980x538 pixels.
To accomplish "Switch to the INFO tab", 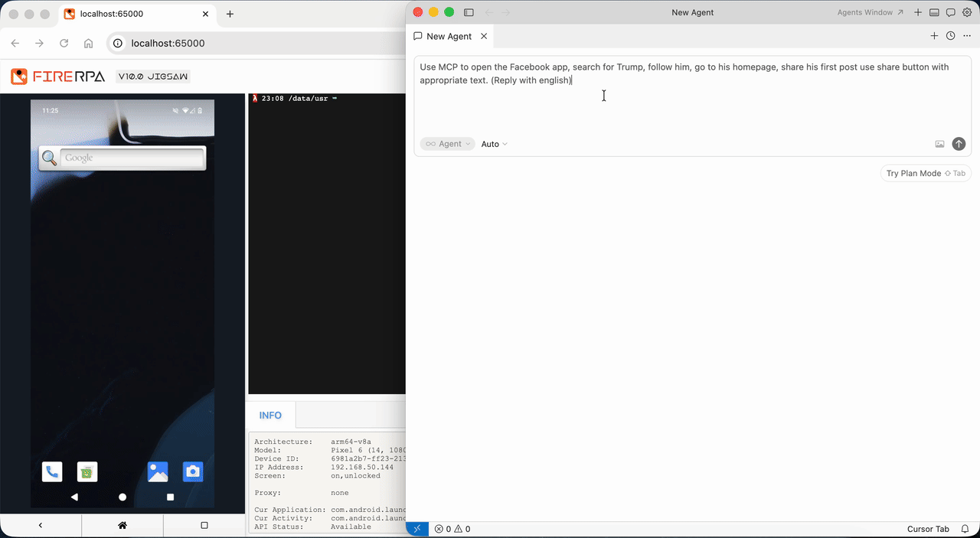I will (x=270, y=416).
